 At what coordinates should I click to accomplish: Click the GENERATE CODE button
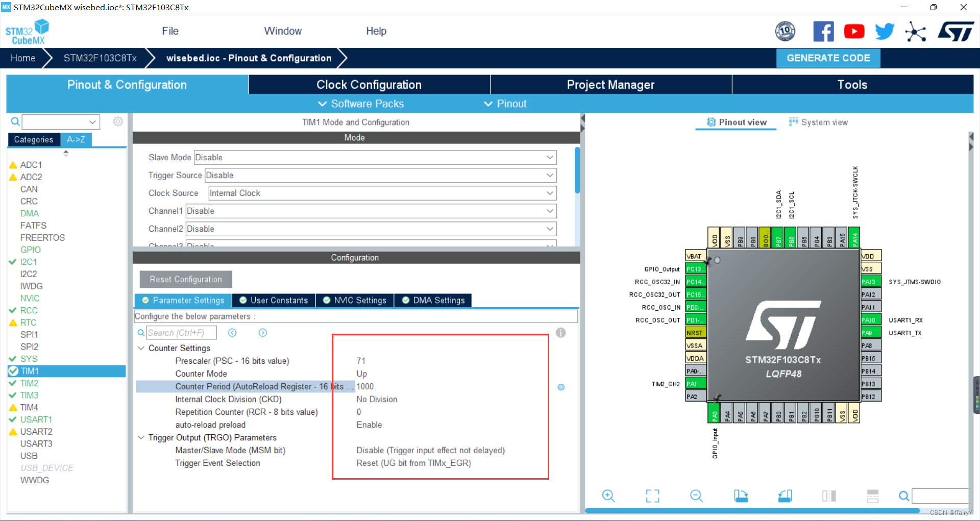tap(828, 58)
